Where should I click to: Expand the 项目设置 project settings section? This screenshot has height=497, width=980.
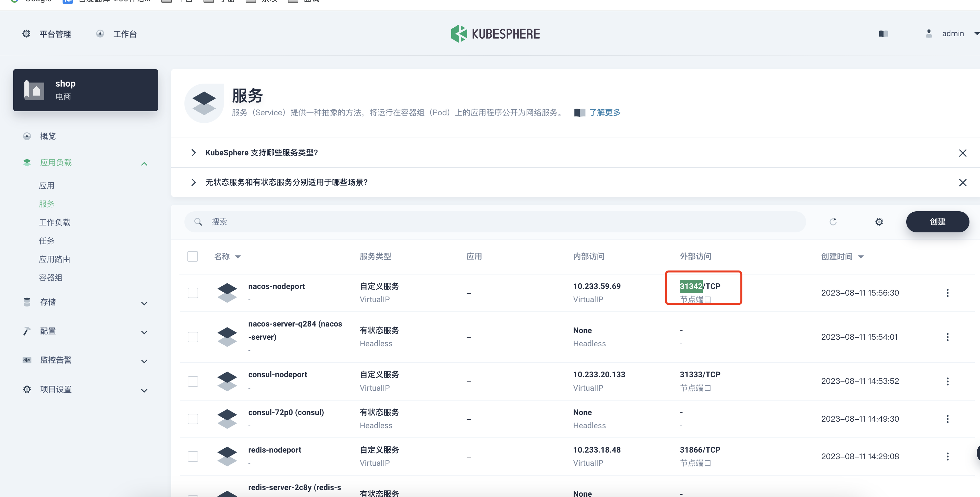click(144, 390)
